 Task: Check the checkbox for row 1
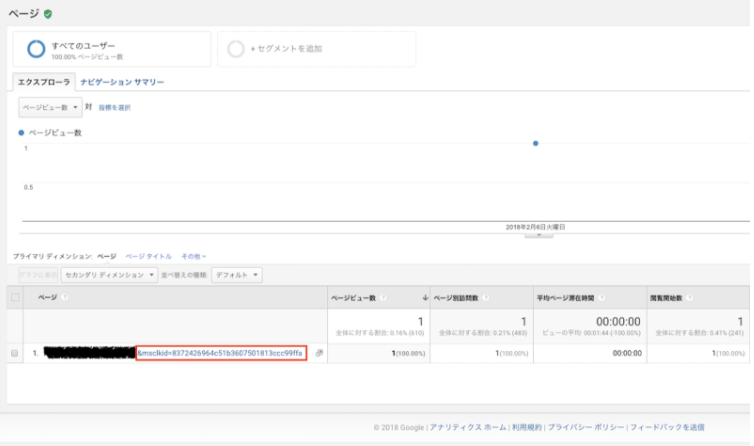15,353
